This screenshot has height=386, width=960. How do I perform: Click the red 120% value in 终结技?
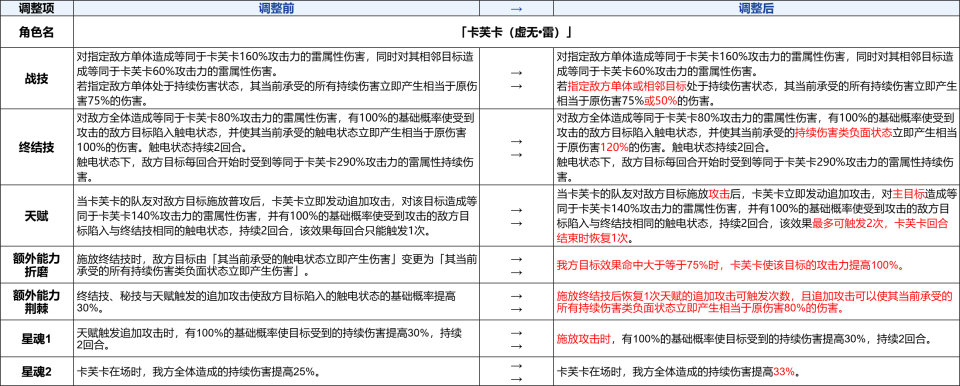612,165
